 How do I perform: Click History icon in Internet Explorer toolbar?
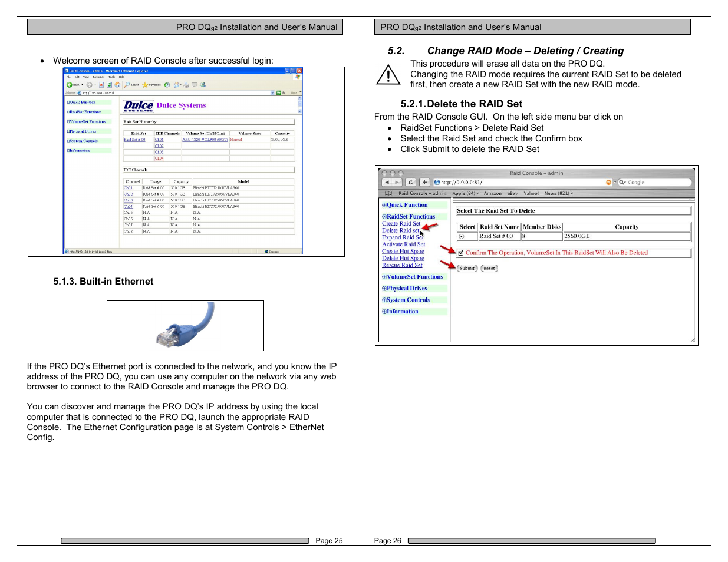point(167,85)
